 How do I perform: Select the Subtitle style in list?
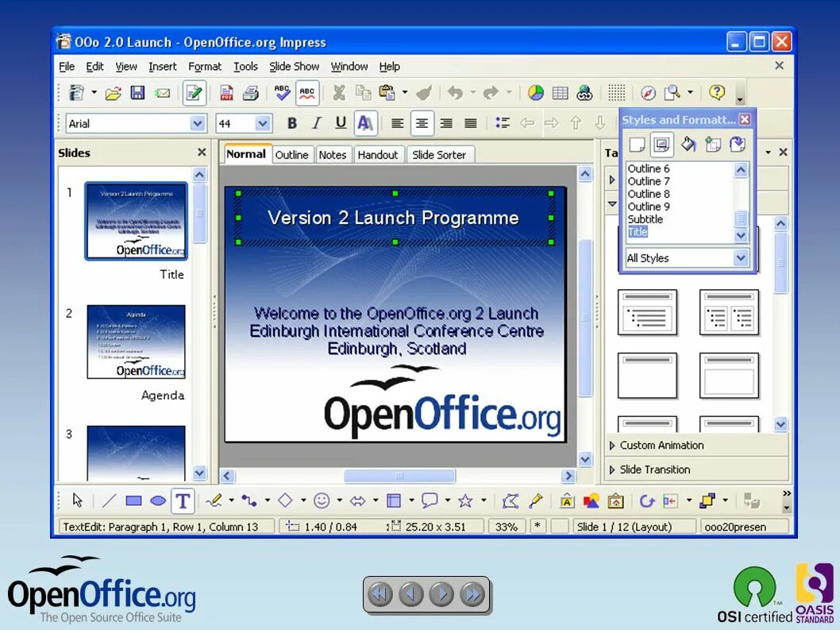coord(645,219)
